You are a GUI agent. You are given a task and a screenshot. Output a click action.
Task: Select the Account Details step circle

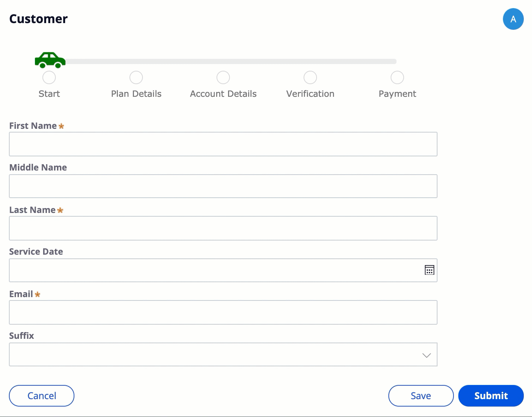(223, 77)
